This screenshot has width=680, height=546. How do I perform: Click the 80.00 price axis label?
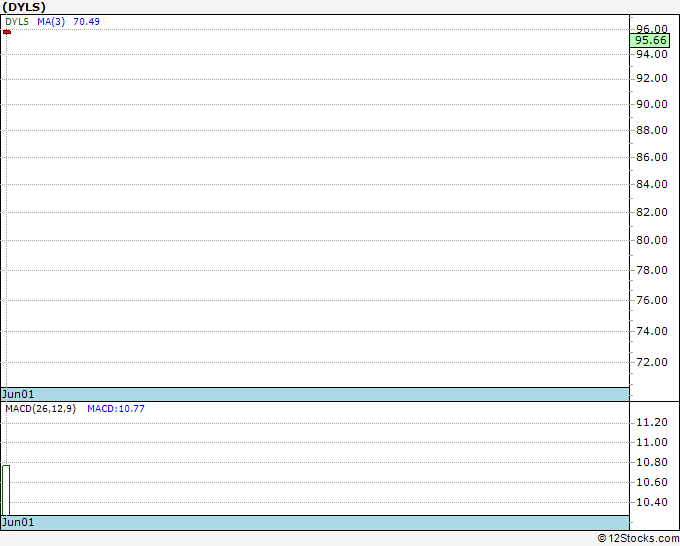pos(651,240)
